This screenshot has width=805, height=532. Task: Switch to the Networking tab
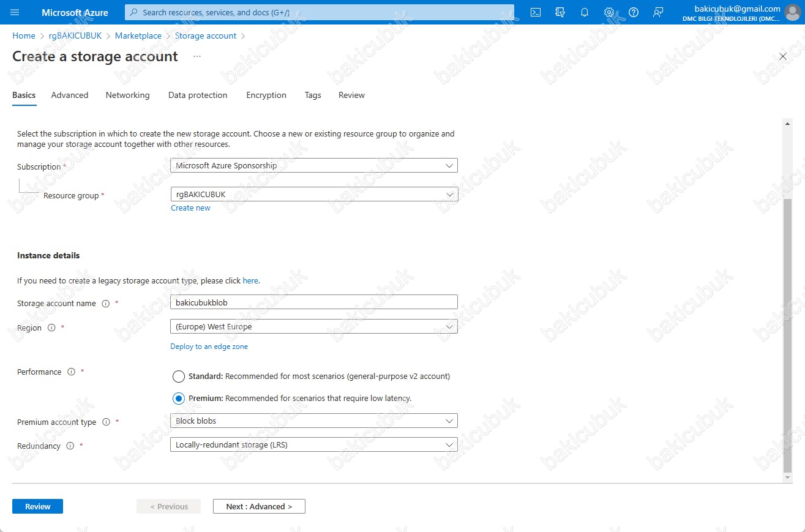(x=127, y=95)
